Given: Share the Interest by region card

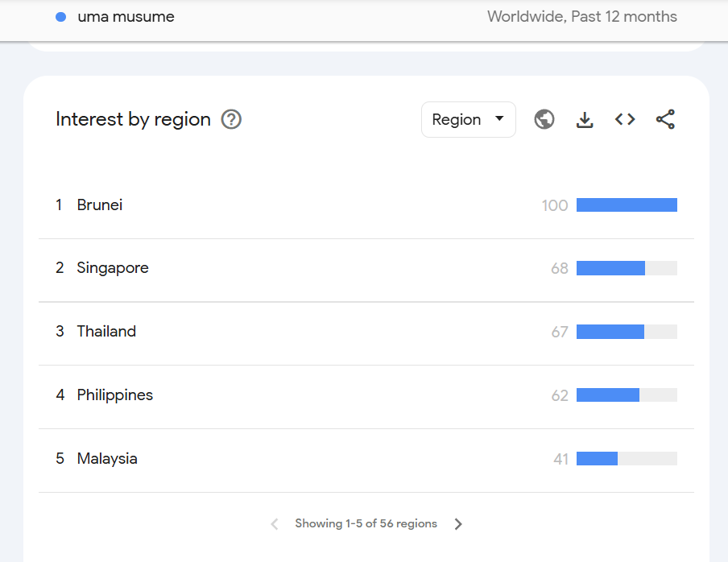Looking at the screenshot, I should (x=665, y=119).
